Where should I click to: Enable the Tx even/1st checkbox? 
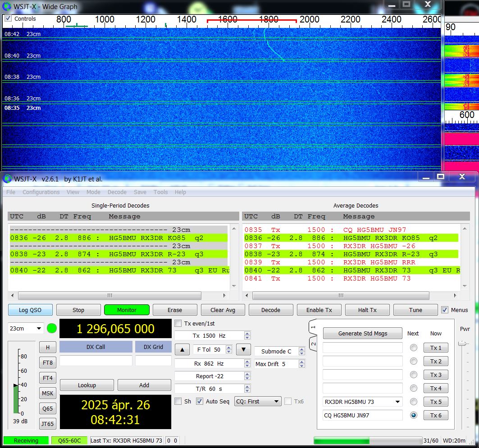[x=178, y=323]
